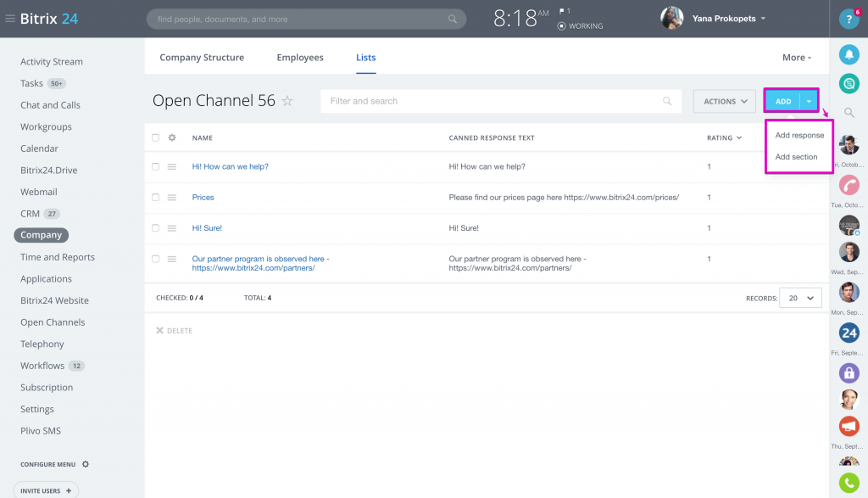Viewport: 868px width, 498px height.
Task: Click the right sidebar search magnifier
Action: click(x=849, y=113)
